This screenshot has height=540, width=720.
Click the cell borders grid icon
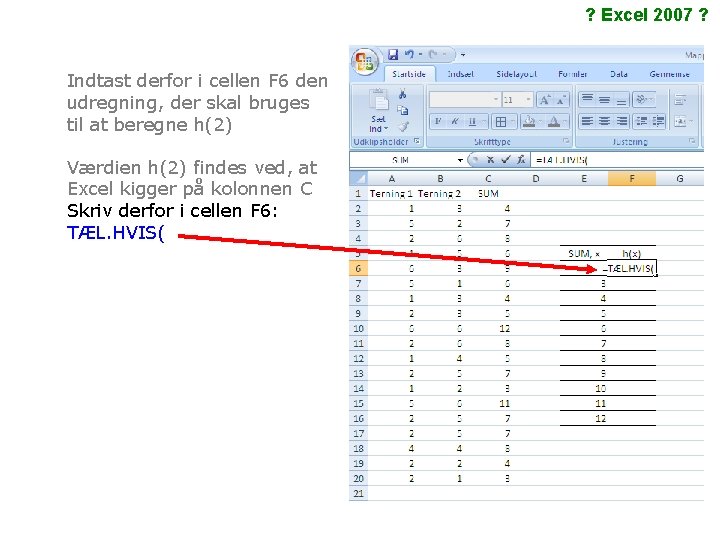(501, 122)
